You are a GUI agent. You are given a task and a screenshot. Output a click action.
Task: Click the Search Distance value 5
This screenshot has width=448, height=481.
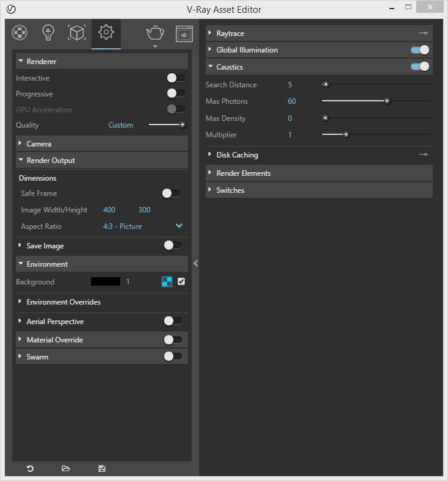(290, 85)
